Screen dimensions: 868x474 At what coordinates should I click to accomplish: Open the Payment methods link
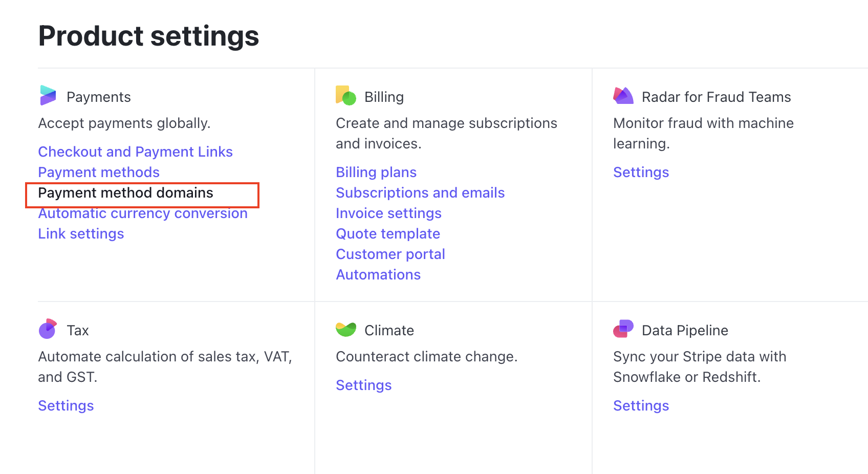[x=99, y=173]
